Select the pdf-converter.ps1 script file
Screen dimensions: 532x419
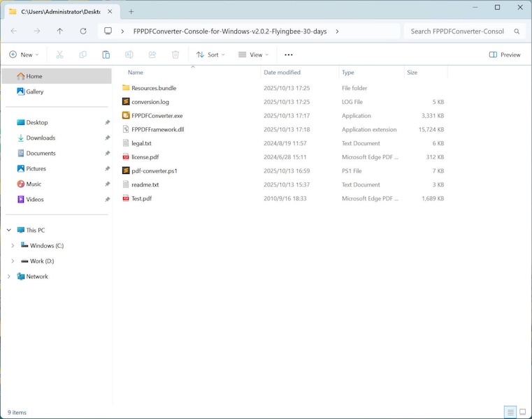click(154, 171)
